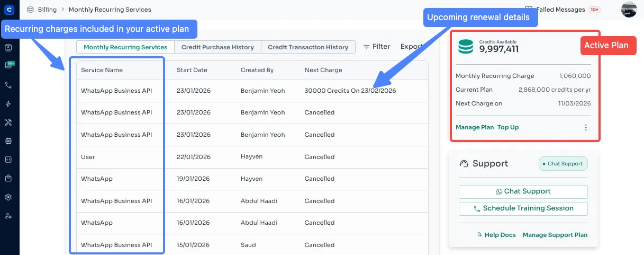This screenshot has width=644, height=255.
Task: Click the code brackets sidebar icon
Action: click(x=8, y=160)
